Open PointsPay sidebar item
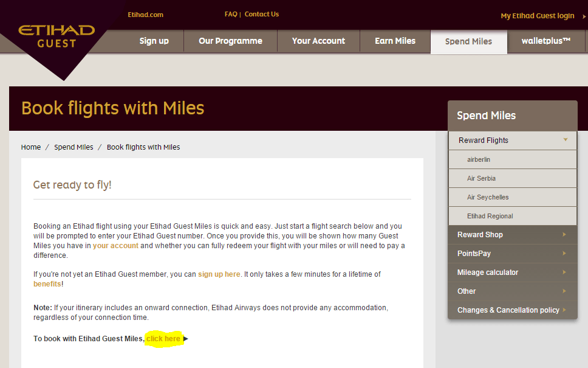The width and height of the screenshot is (588, 368). (x=513, y=254)
